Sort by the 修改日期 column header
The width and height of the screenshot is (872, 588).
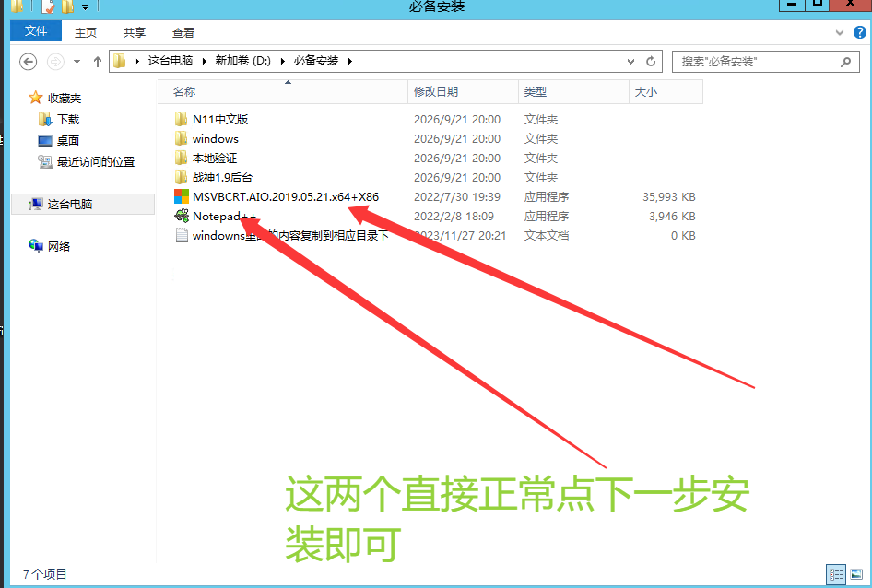[464, 92]
